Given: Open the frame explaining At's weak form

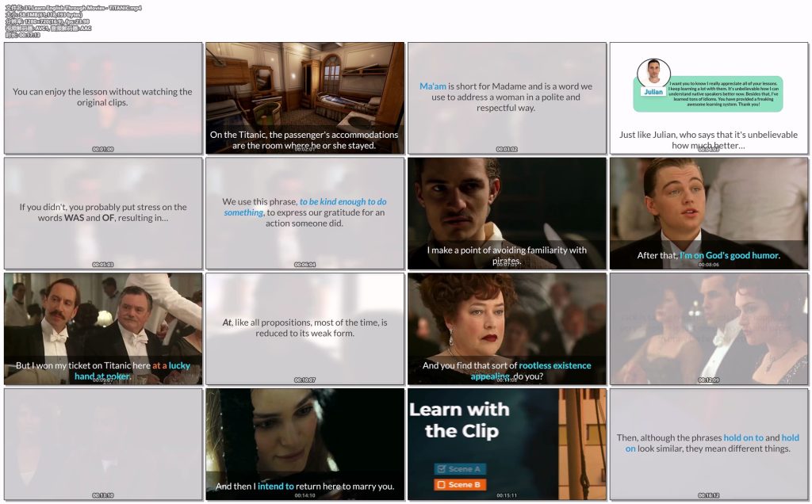Looking at the screenshot, I should point(305,329).
